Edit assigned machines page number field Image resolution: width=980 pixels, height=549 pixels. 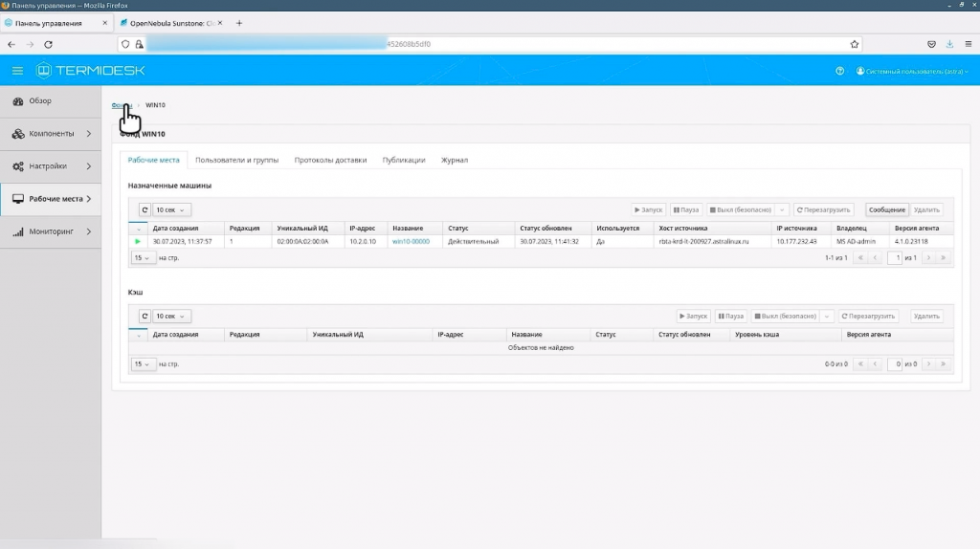895,258
